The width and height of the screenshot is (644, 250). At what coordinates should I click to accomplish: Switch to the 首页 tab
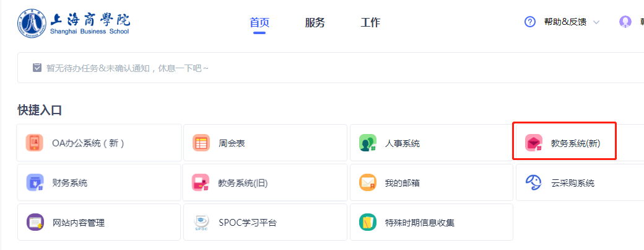click(259, 23)
